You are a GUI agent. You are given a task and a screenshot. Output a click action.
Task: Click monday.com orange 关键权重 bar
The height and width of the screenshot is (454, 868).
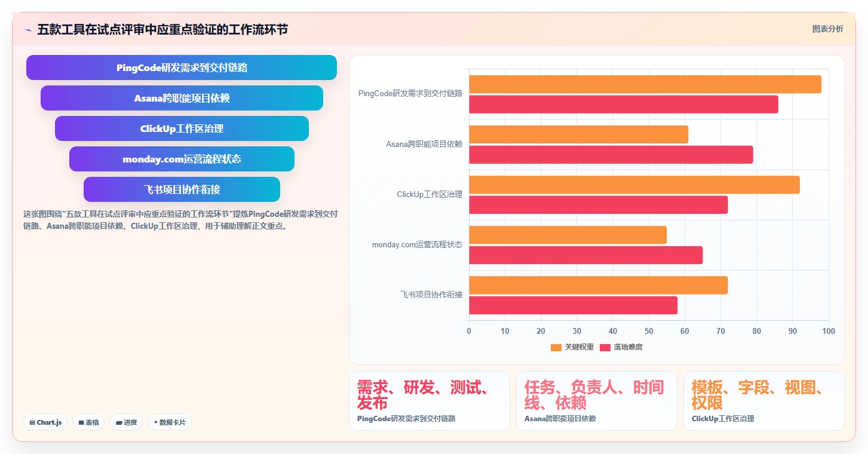tap(568, 235)
